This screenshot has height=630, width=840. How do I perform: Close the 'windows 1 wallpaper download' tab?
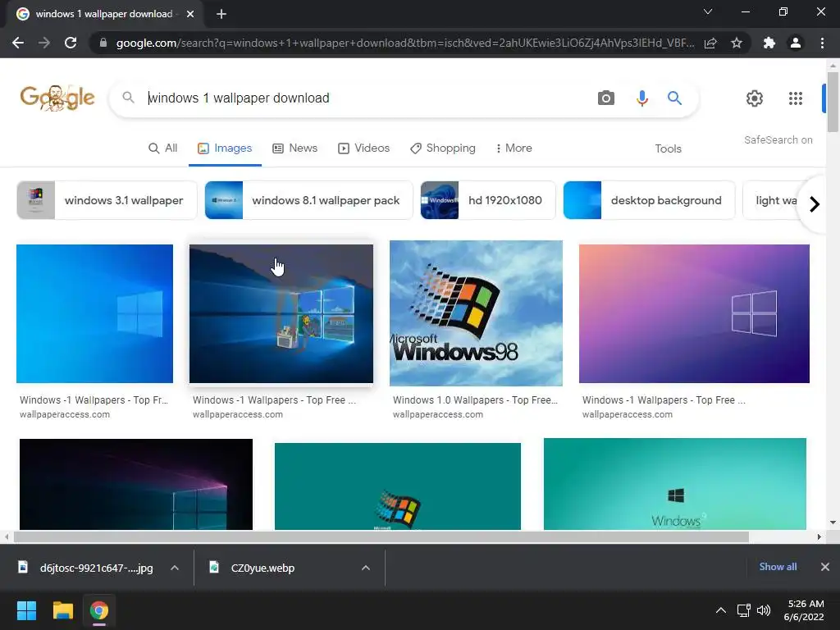[x=190, y=14]
